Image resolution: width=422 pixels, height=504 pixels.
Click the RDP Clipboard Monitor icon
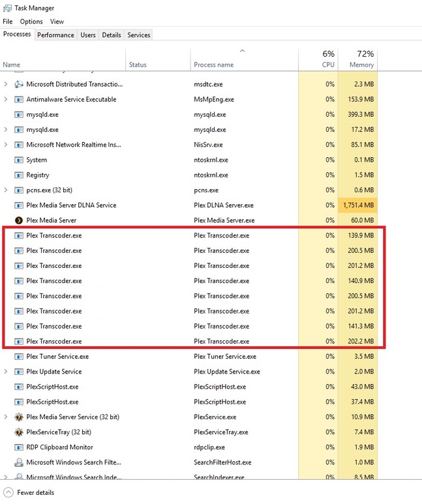click(x=19, y=447)
